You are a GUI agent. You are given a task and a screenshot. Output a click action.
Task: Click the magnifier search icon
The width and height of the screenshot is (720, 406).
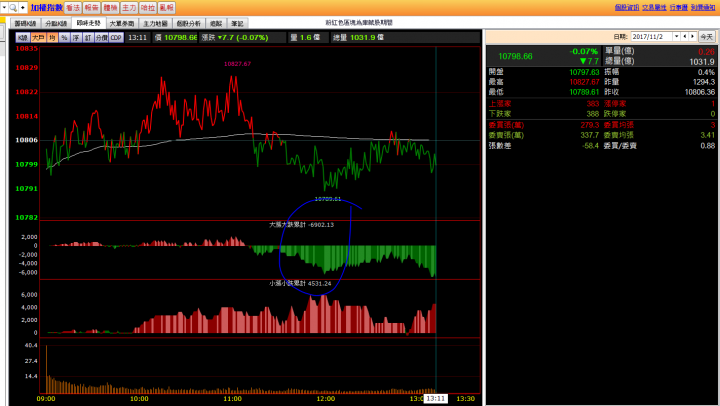pyautogui.click(x=13, y=7)
